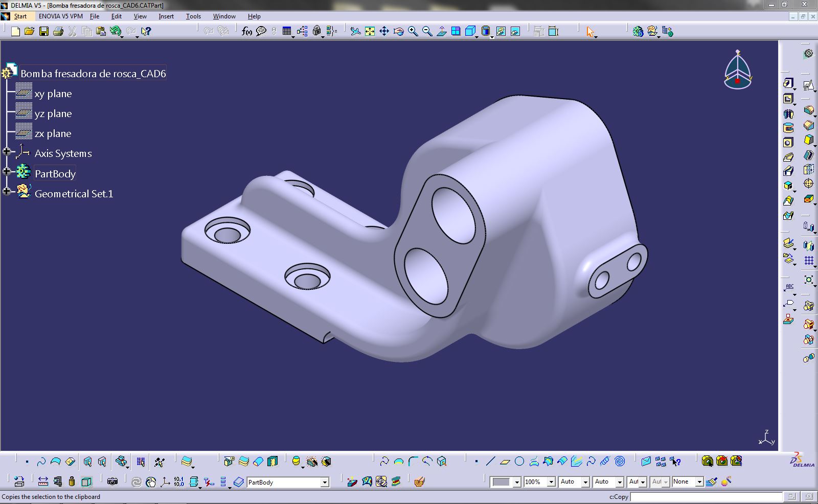Select the xy plane in tree
The height and width of the screenshot is (504, 818).
pos(53,94)
